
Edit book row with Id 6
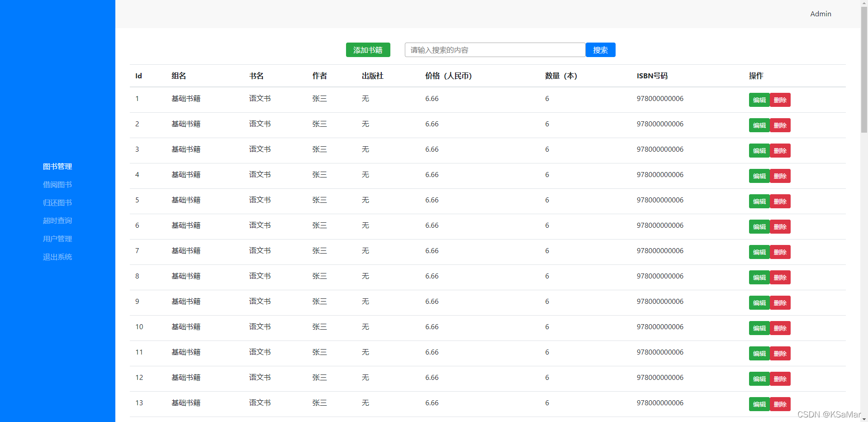pyautogui.click(x=759, y=227)
